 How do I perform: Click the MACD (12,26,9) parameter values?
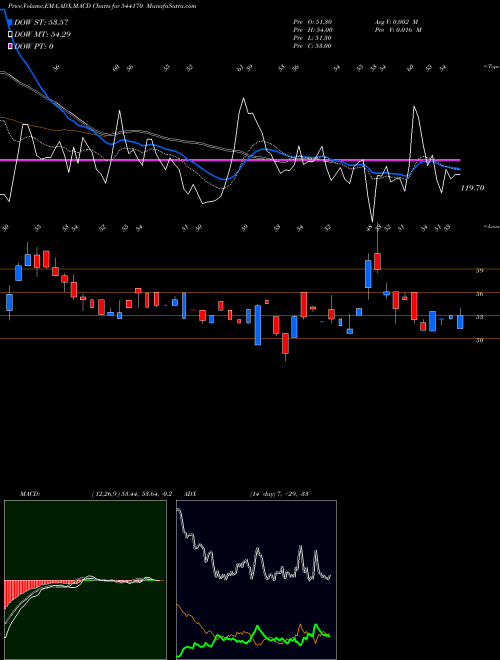point(131,494)
